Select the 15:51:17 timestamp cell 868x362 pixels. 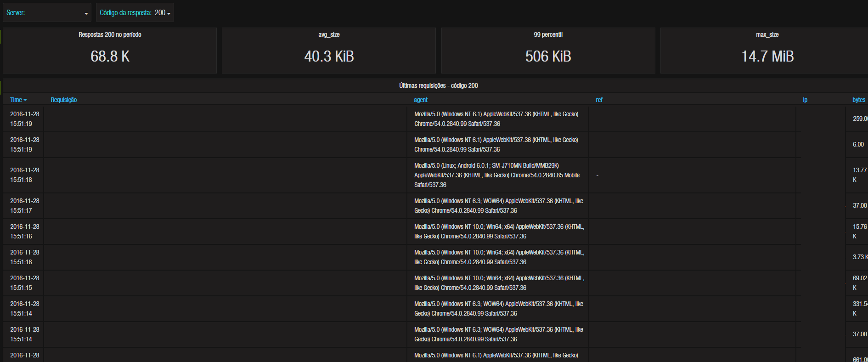[23, 206]
